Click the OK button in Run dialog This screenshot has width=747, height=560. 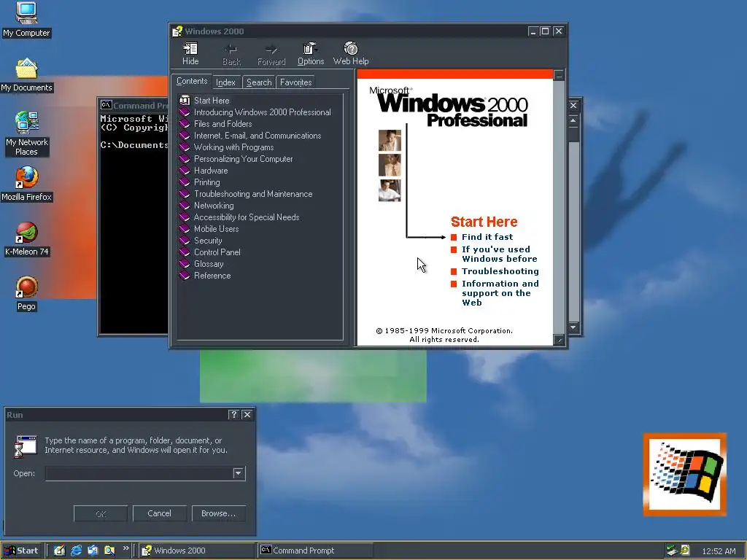point(101,514)
